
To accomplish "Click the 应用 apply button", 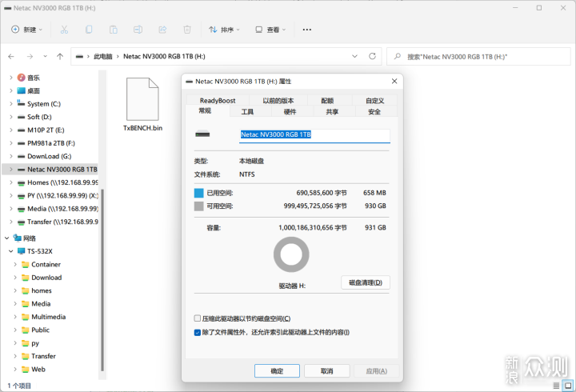I will (x=377, y=371).
